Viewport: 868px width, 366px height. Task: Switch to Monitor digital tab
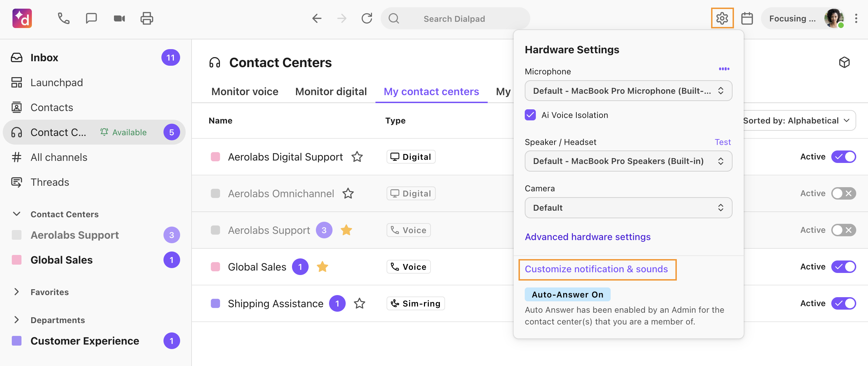tap(331, 91)
